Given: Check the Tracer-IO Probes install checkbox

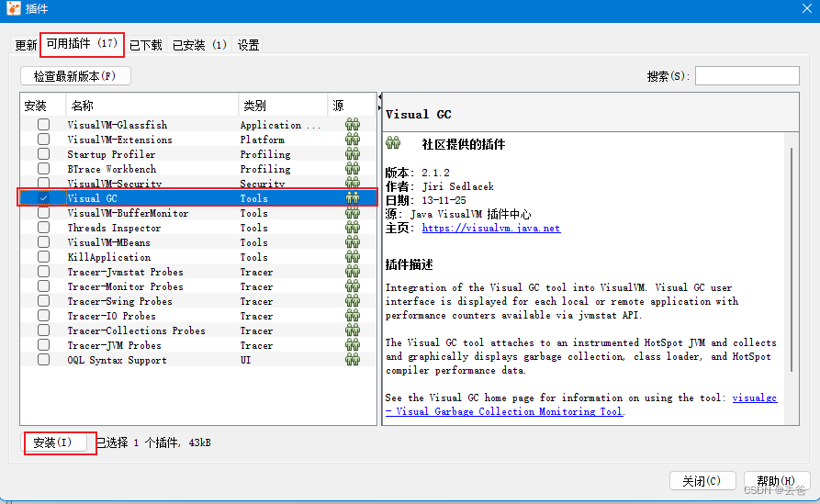Looking at the screenshot, I should pyautogui.click(x=43, y=315).
